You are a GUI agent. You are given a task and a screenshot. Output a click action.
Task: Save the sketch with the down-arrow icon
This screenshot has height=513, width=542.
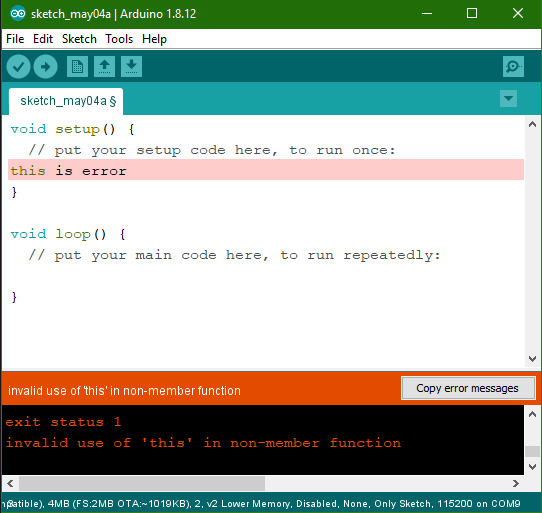coord(131,66)
